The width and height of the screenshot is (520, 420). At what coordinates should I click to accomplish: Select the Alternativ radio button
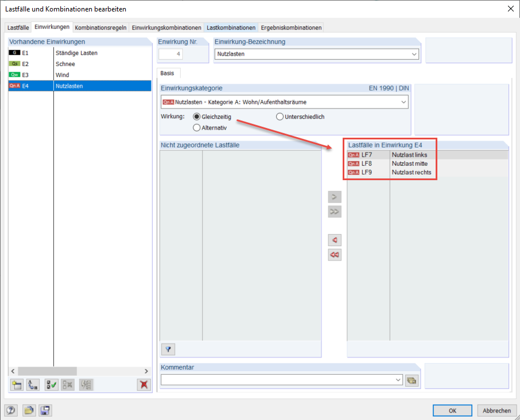[197, 127]
